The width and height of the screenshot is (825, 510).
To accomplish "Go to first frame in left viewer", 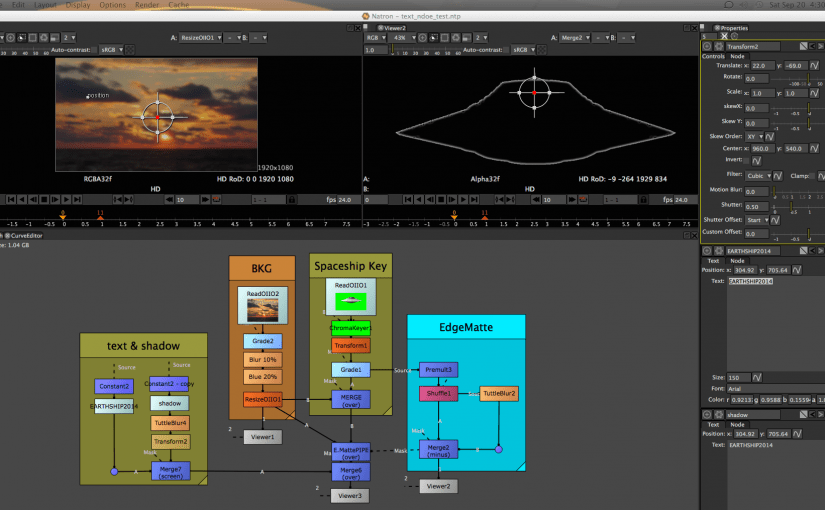I will (x=11, y=199).
